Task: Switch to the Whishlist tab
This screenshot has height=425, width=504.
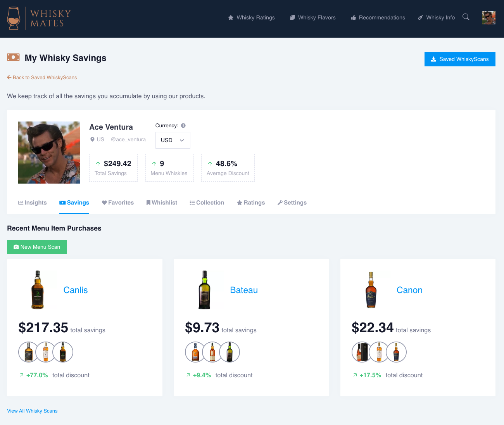Action: (x=162, y=202)
